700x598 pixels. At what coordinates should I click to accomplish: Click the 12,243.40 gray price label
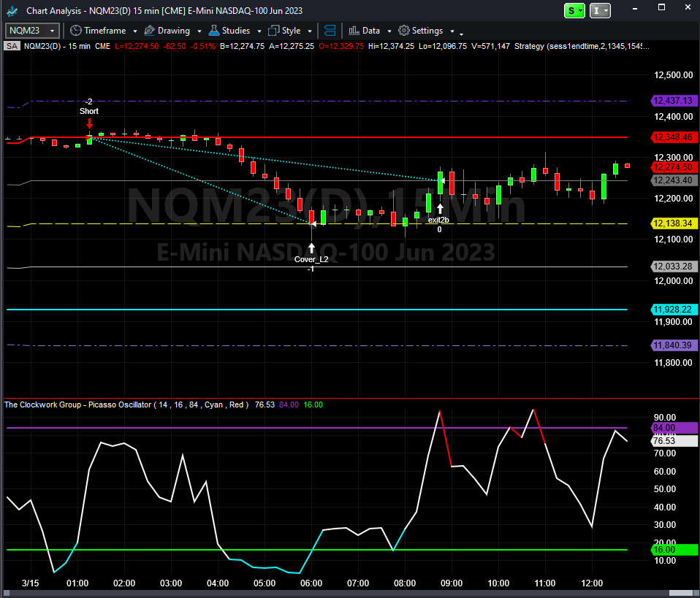673,180
